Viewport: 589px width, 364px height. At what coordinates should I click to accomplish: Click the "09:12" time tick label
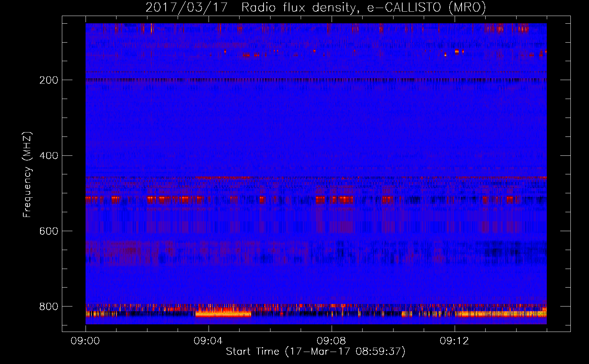coord(454,341)
